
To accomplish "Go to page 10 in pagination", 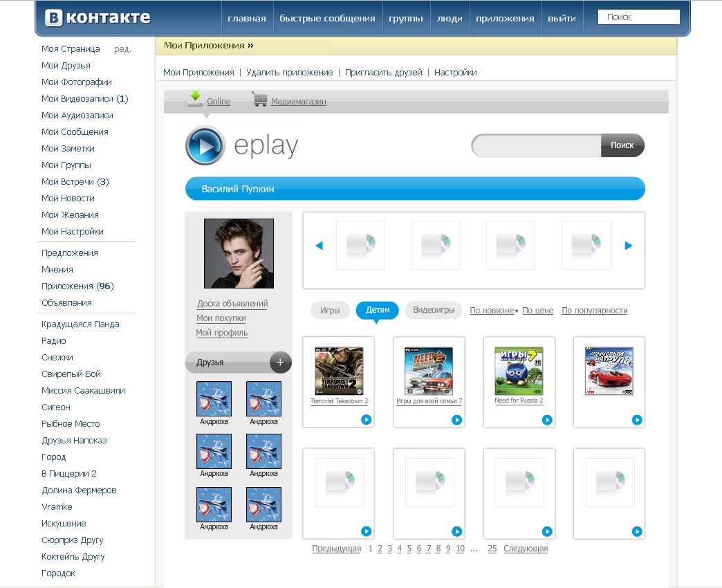I will click(x=460, y=549).
